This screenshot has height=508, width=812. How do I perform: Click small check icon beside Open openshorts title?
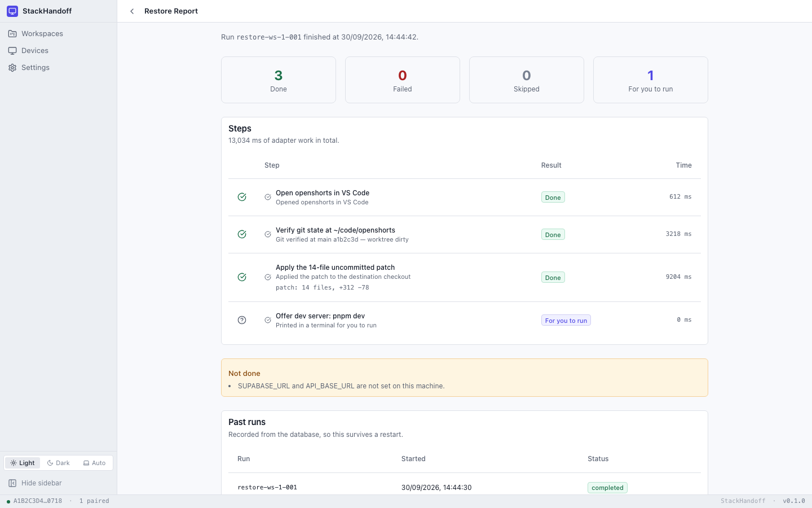(268, 197)
